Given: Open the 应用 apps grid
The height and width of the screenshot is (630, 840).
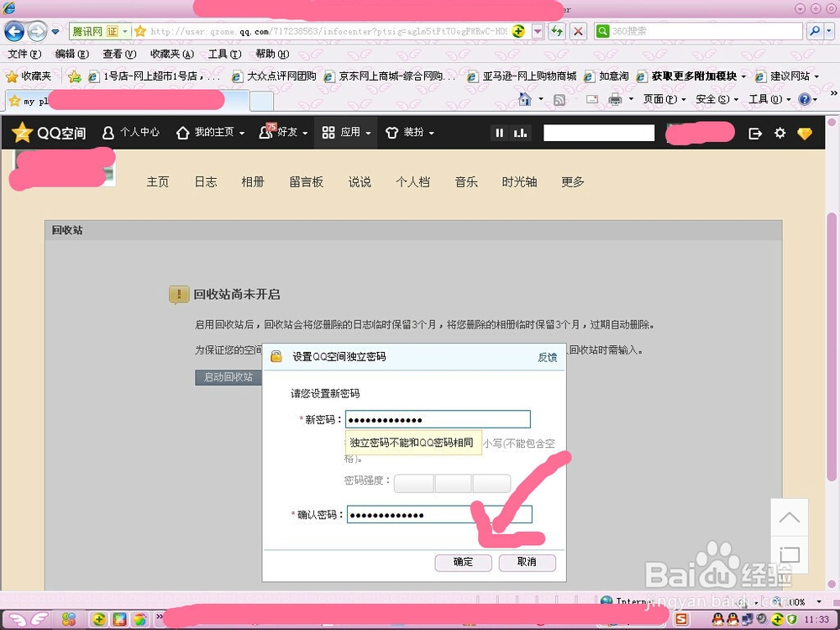Looking at the screenshot, I should point(345,132).
